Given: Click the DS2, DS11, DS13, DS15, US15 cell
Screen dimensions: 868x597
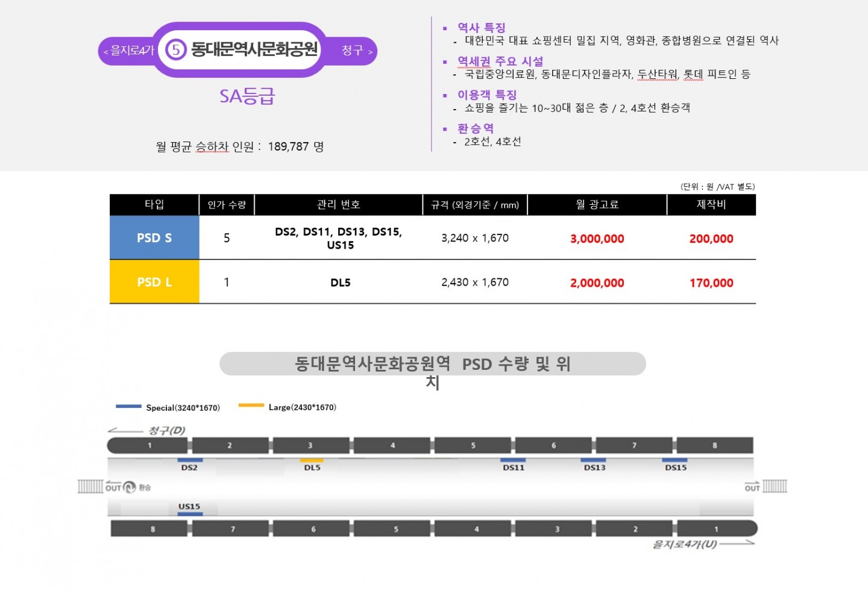Looking at the screenshot, I should pos(339,239).
